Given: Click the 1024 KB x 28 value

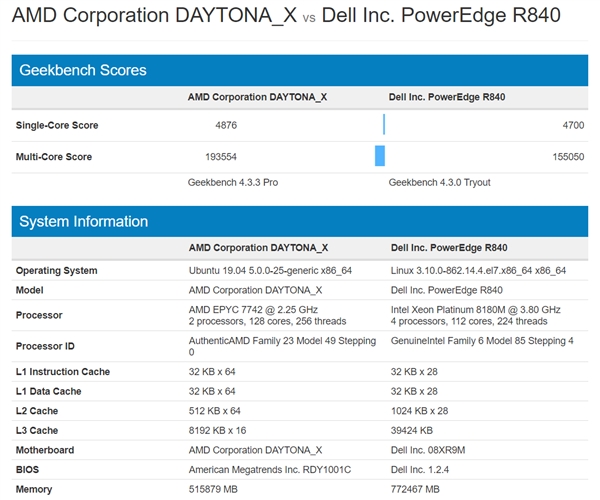Looking at the screenshot, I should [x=419, y=411].
